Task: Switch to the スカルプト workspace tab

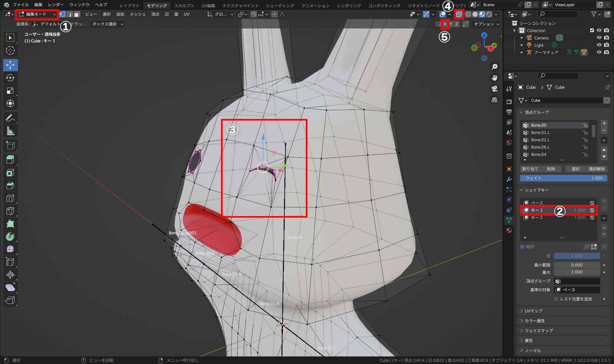Action: (184, 5)
